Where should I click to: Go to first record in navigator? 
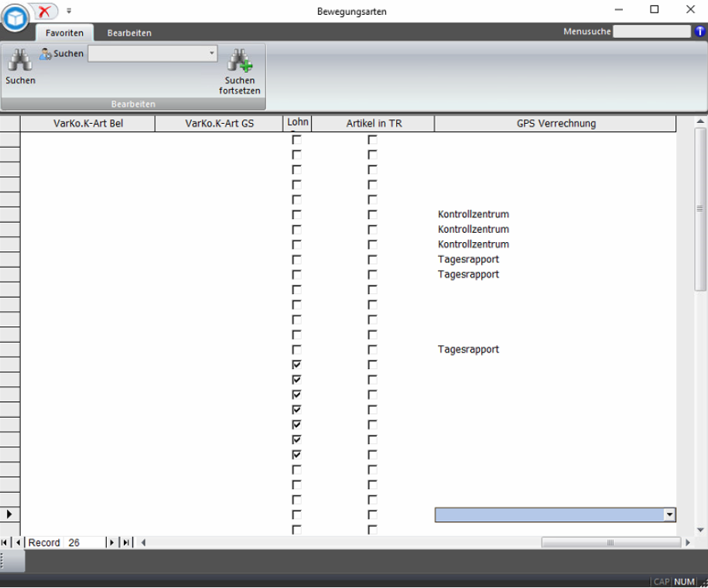click(x=6, y=542)
